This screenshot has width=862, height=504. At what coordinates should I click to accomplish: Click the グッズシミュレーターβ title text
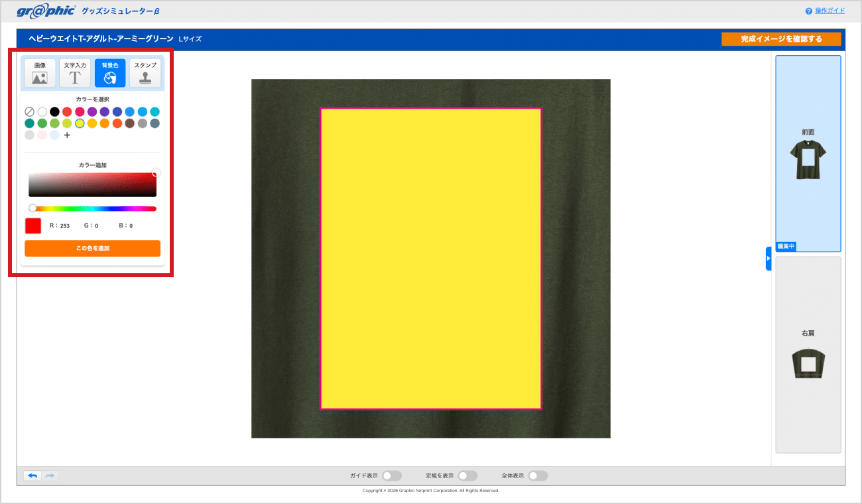120,11
